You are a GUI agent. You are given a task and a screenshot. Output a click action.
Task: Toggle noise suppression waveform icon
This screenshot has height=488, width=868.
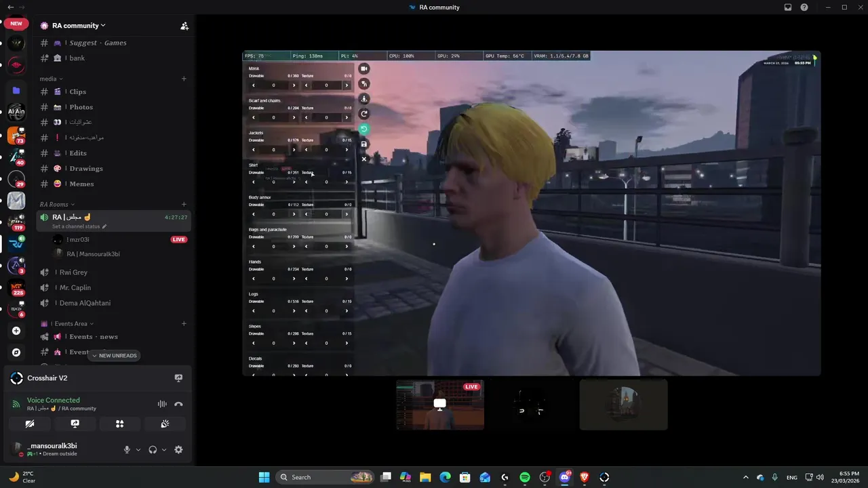(x=162, y=404)
